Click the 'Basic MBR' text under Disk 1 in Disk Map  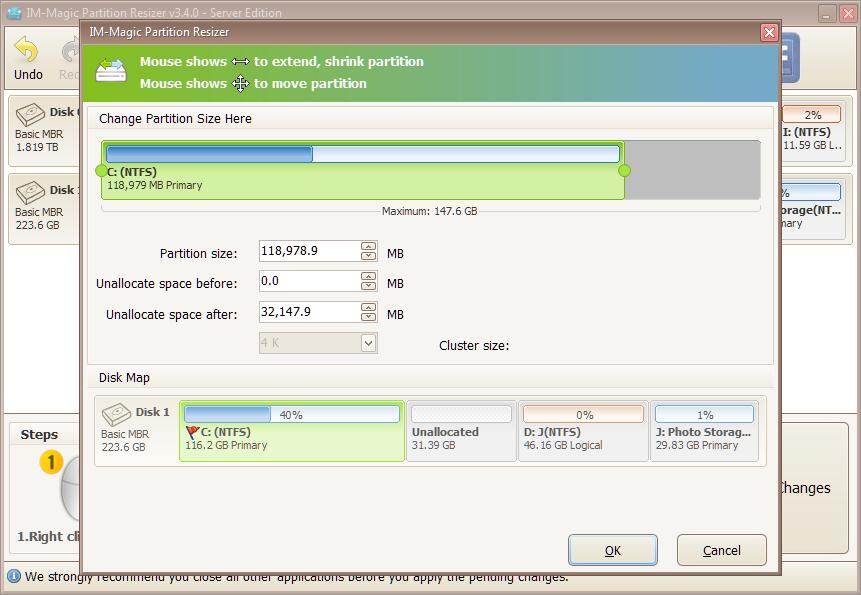[125, 434]
